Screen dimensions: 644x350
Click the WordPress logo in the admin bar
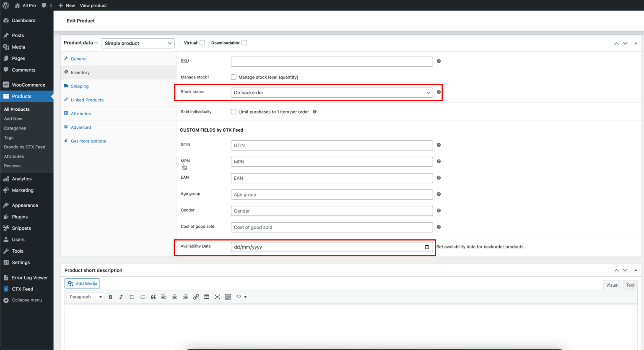coord(5,5)
